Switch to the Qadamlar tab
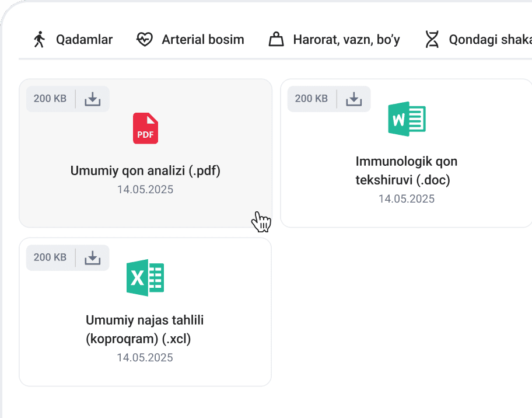The width and height of the screenshot is (532, 418). tap(84, 40)
